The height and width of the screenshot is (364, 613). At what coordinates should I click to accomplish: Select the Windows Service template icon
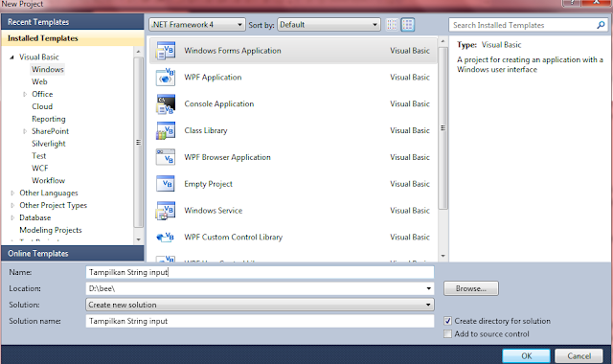166,211
